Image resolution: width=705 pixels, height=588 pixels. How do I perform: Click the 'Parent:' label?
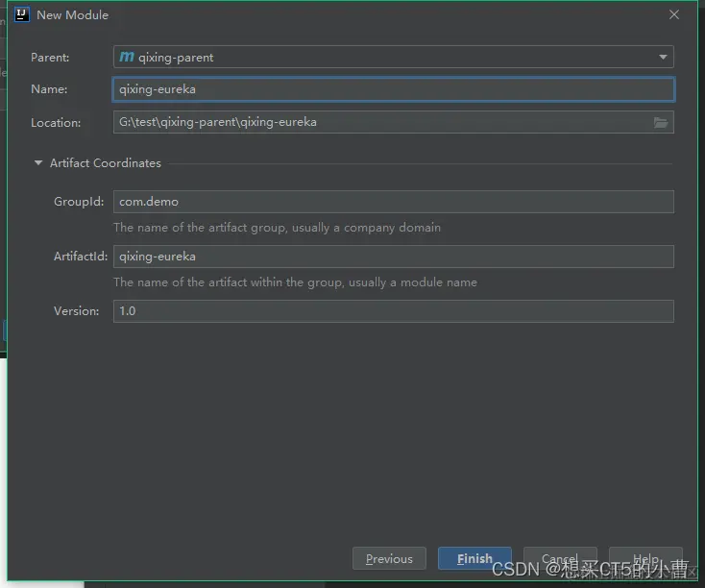[x=50, y=58]
